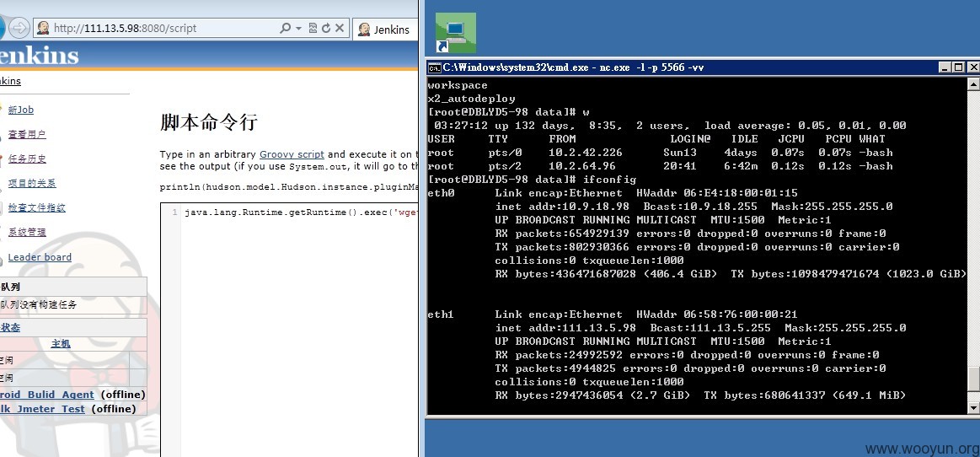
Task: Click the Groovy script hyperlink
Action: point(292,154)
